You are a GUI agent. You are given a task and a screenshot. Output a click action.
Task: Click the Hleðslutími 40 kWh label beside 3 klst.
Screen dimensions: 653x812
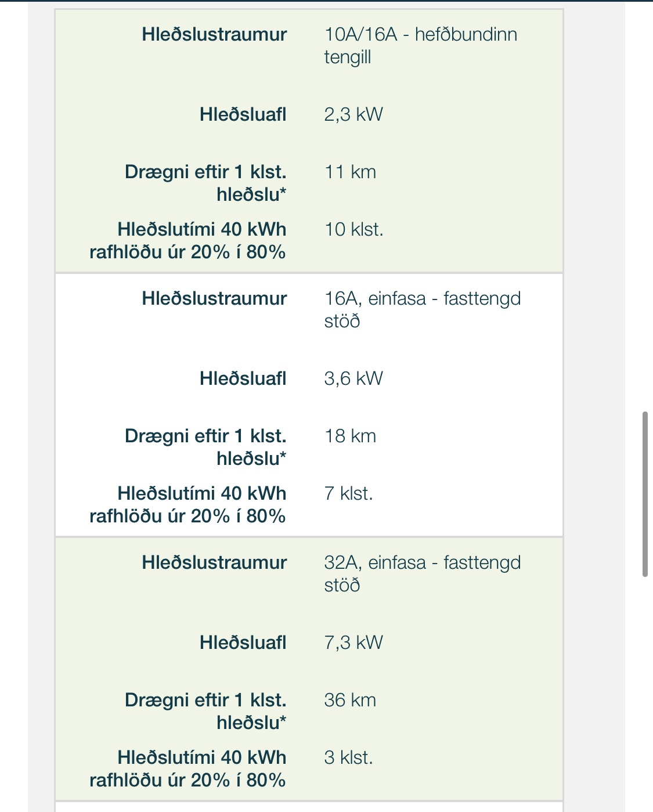pyautogui.click(x=188, y=768)
